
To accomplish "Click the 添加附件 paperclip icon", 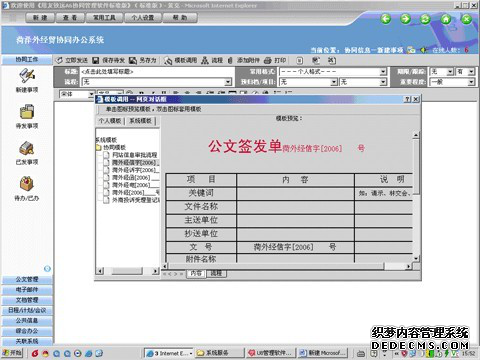I will tap(230, 60).
